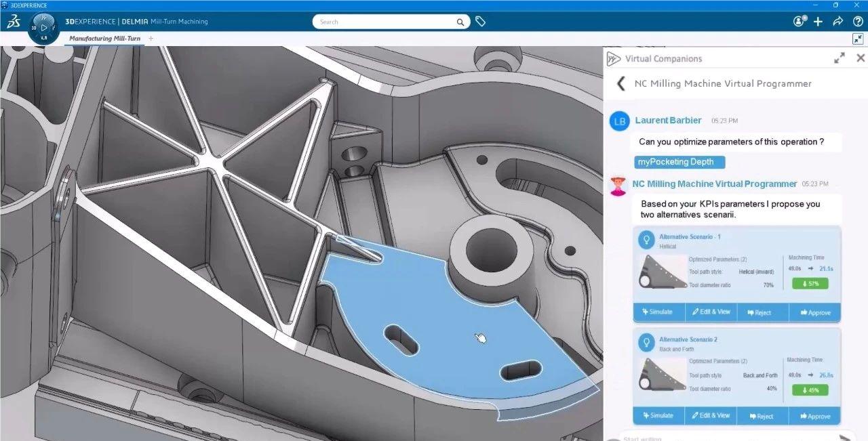Expand the Virtual Companions panel to fullscreen

(840, 58)
